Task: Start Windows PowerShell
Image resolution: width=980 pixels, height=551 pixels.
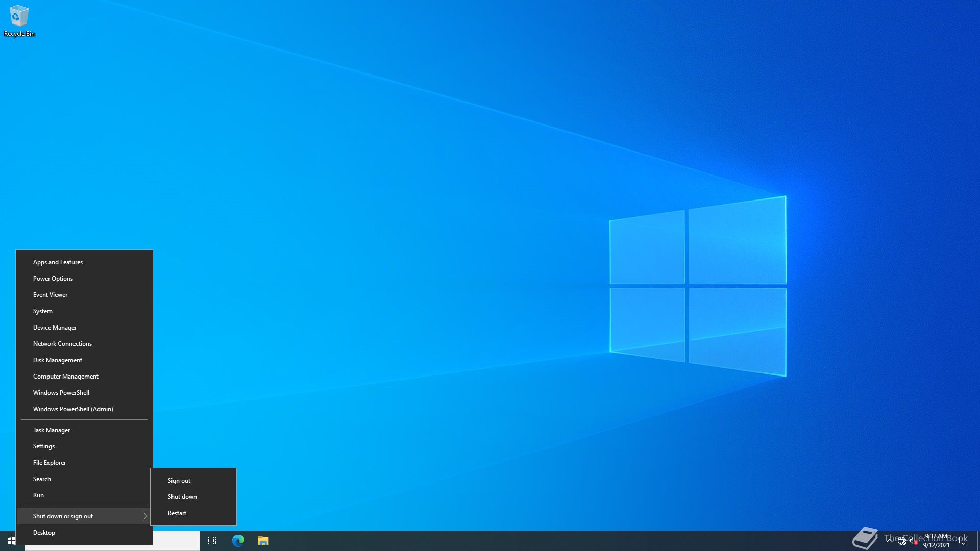Action: pyautogui.click(x=84, y=393)
